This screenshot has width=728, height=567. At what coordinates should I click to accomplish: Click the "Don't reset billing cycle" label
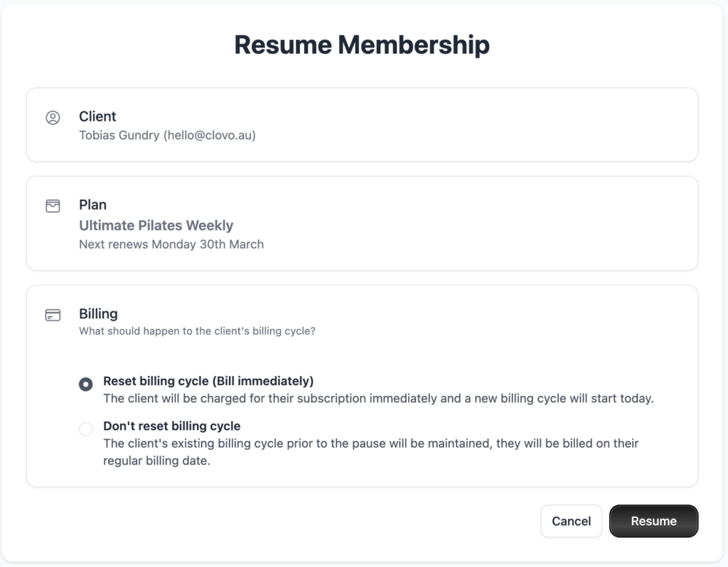(172, 426)
